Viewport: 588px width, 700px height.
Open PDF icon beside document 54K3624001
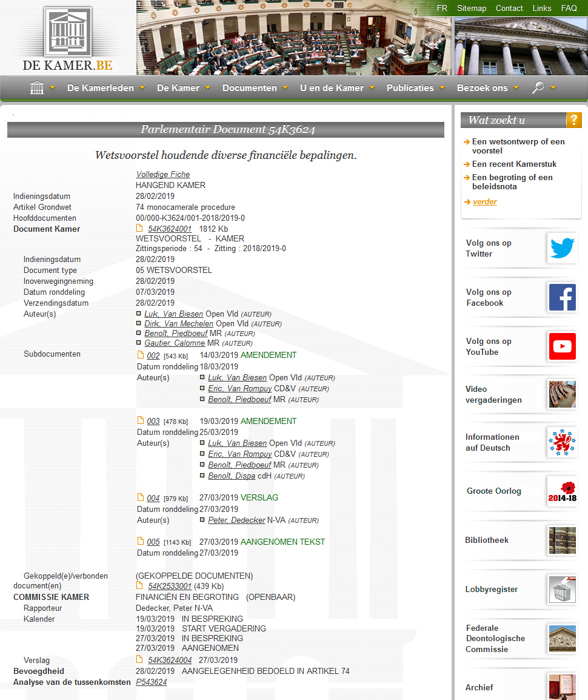point(140,229)
